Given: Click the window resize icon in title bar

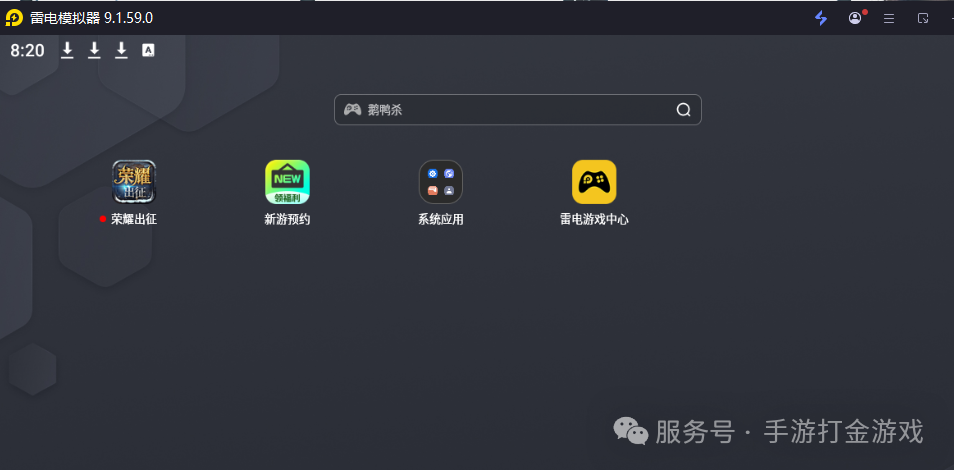Looking at the screenshot, I should [x=923, y=18].
